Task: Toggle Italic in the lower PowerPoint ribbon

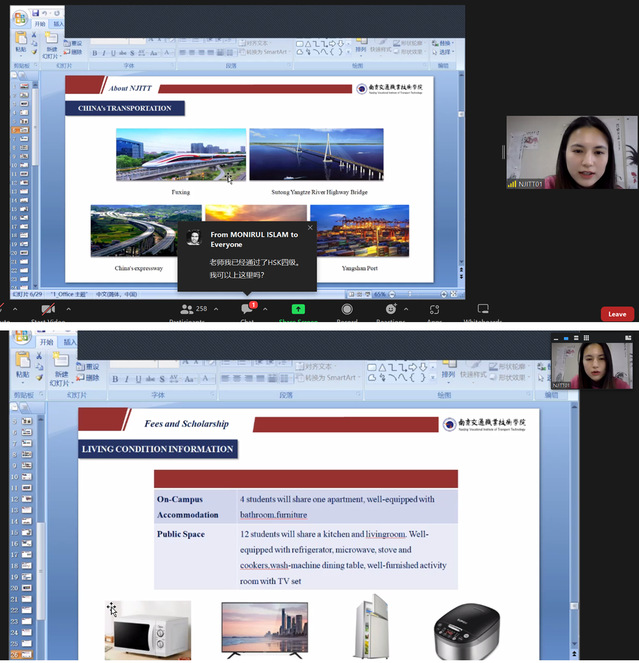Action: pos(128,379)
